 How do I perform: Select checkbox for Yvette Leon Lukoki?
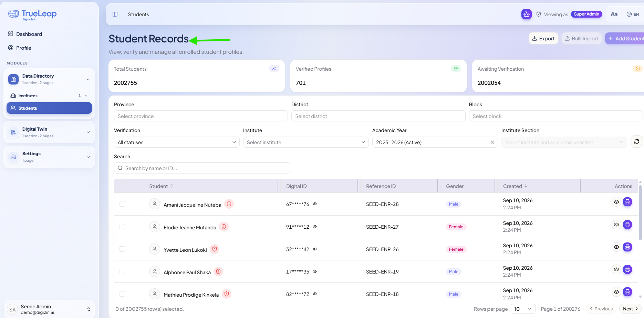pyautogui.click(x=122, y=249)
